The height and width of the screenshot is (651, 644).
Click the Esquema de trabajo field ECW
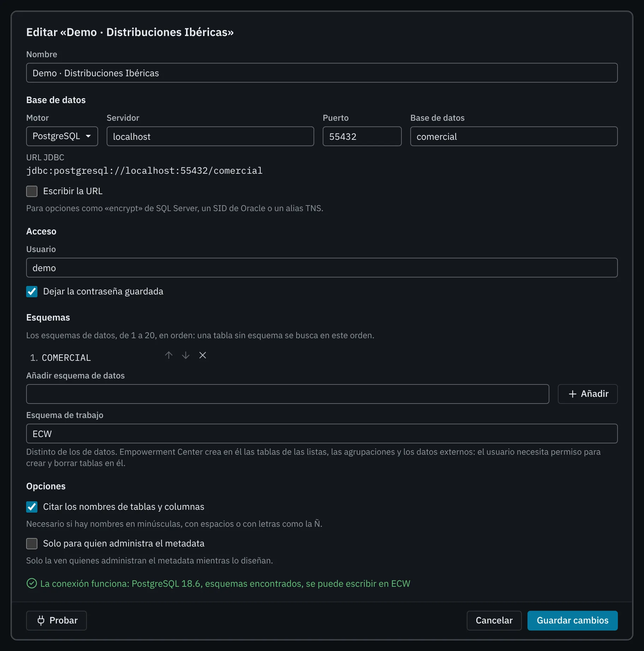coord(322,434)
